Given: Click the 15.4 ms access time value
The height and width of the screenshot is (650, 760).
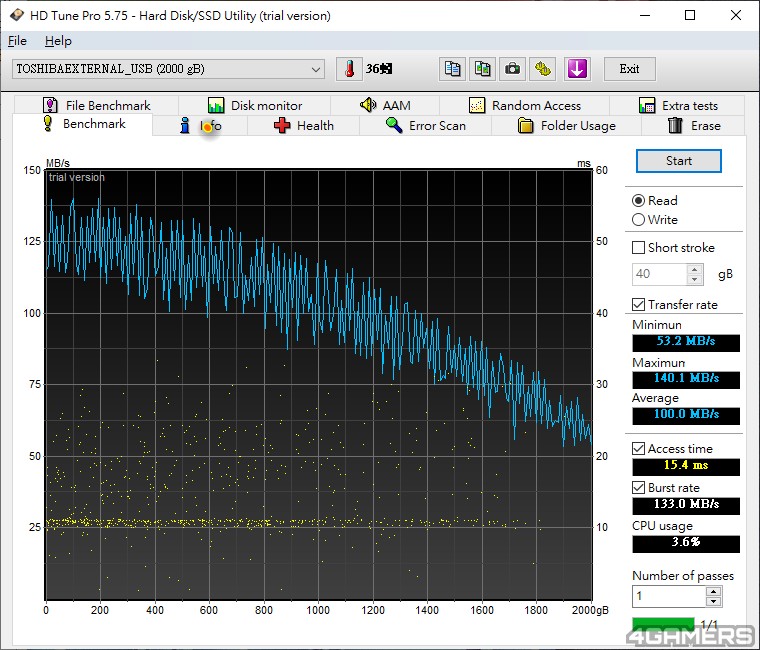Looking at the screenshot, I should (x=686, y=465).
